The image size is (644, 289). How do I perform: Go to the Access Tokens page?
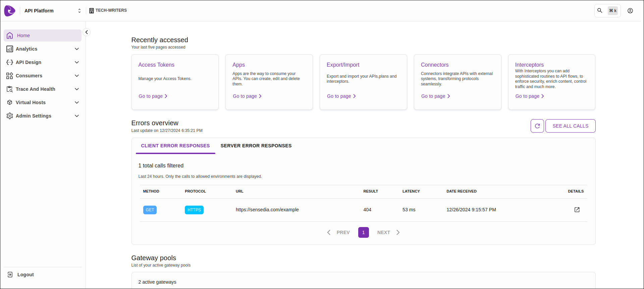pyautogui.click(x=153, y=96)
